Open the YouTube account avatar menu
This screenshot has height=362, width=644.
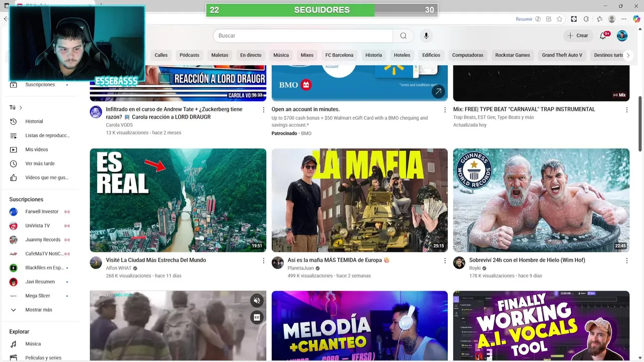(622, 36)
